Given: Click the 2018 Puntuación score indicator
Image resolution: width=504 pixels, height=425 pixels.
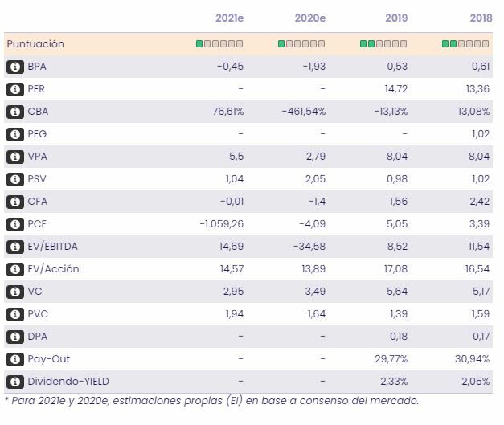Looking at the screenshot, I should click(x=466, y=44).
